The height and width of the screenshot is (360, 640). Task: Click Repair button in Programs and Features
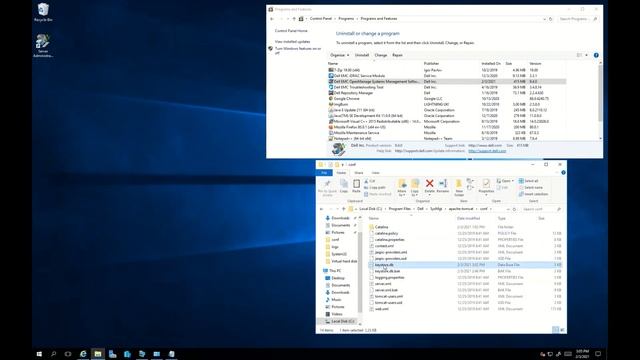397,55
